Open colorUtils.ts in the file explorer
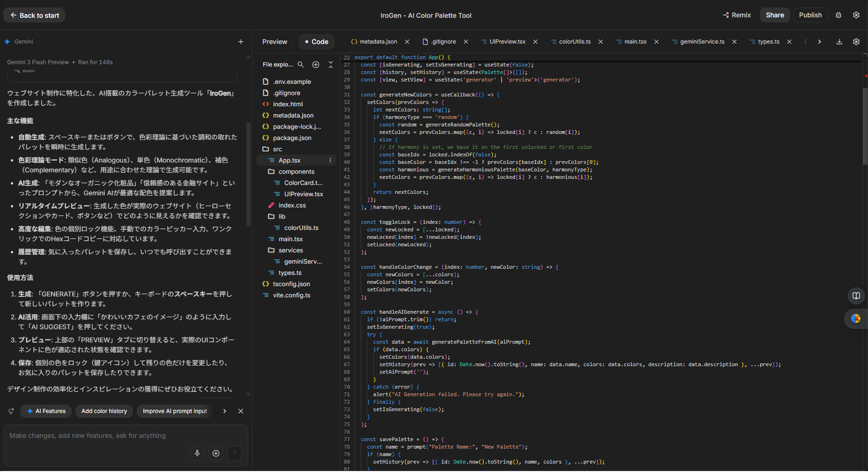The height and width of the screenshot is (472, 868). pos(297,228)
